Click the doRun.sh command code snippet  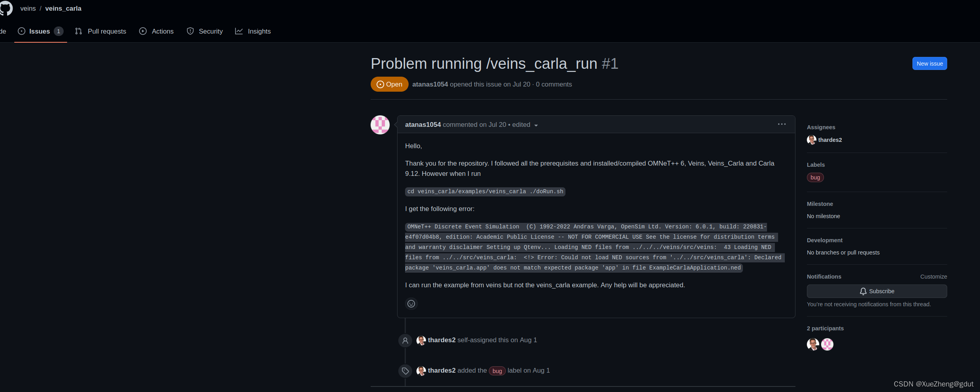485,192
